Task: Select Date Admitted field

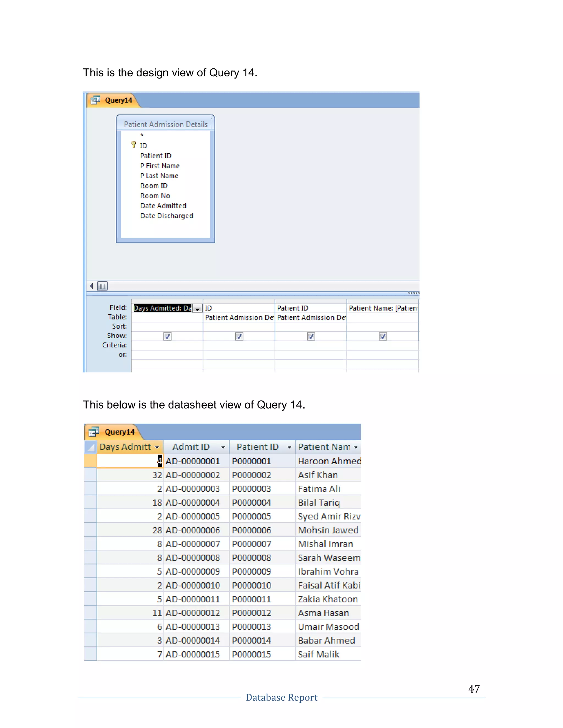Action: pyautogui.click(x=163, y=206)
